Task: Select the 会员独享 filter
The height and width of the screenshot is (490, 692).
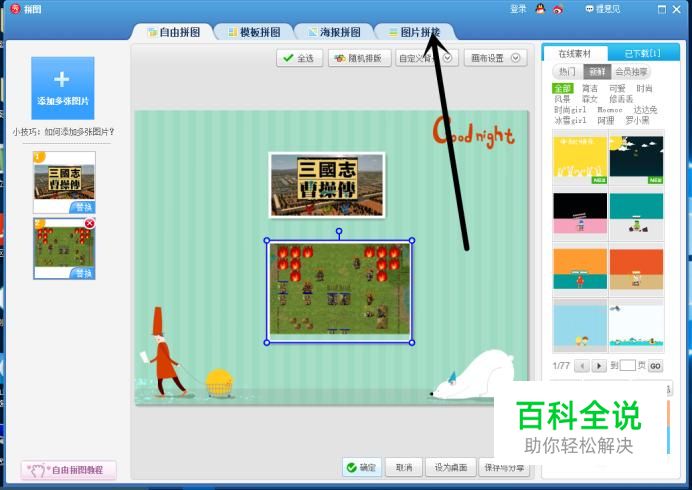Action: pos(631,72)
